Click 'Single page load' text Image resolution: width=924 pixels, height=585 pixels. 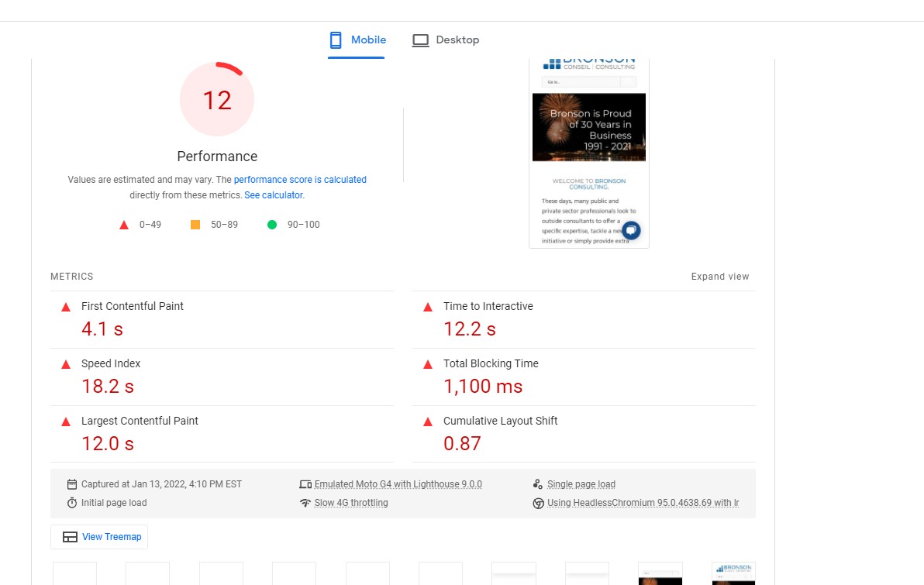pyautogui.click(x=581, y=484)
